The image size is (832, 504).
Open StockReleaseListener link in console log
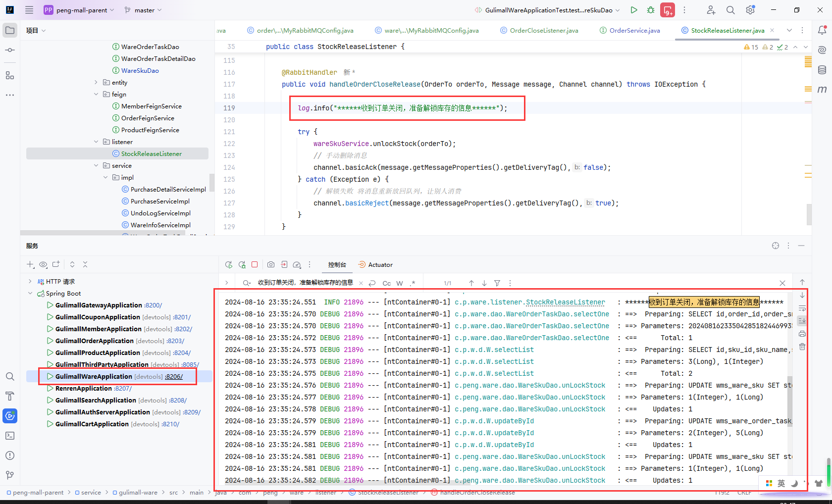tap(565, 302)
